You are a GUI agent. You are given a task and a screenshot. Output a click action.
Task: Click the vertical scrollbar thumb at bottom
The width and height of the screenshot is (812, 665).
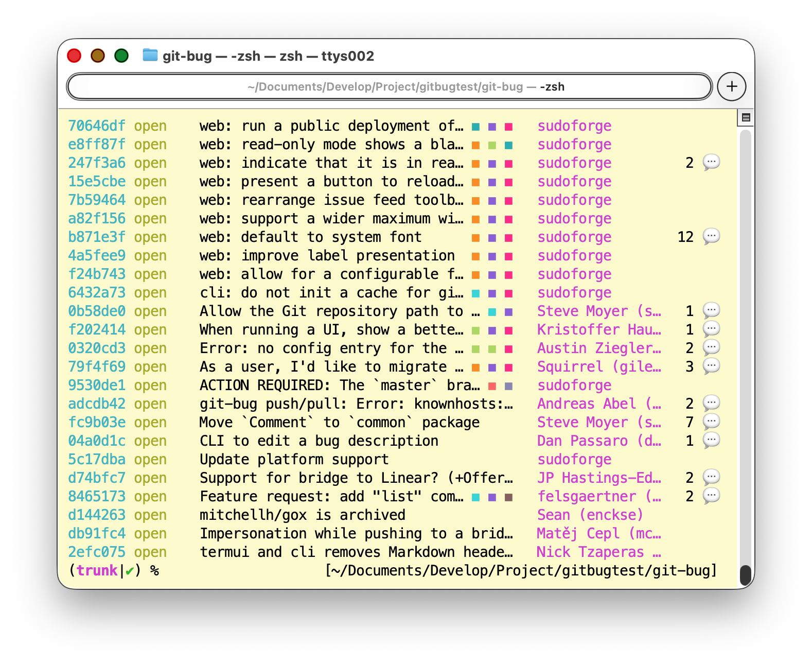745,575
